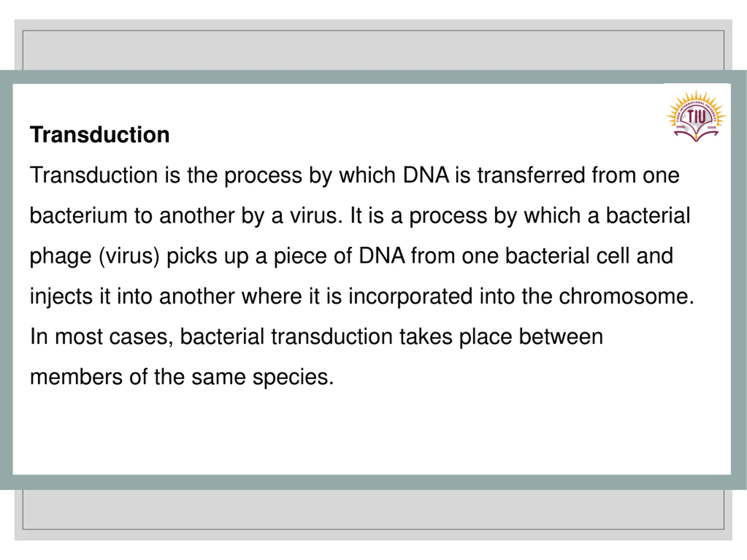Click the word 'injects' starting fourth line
The width and height of the screenshot is (747, 560).
(61, 296)
